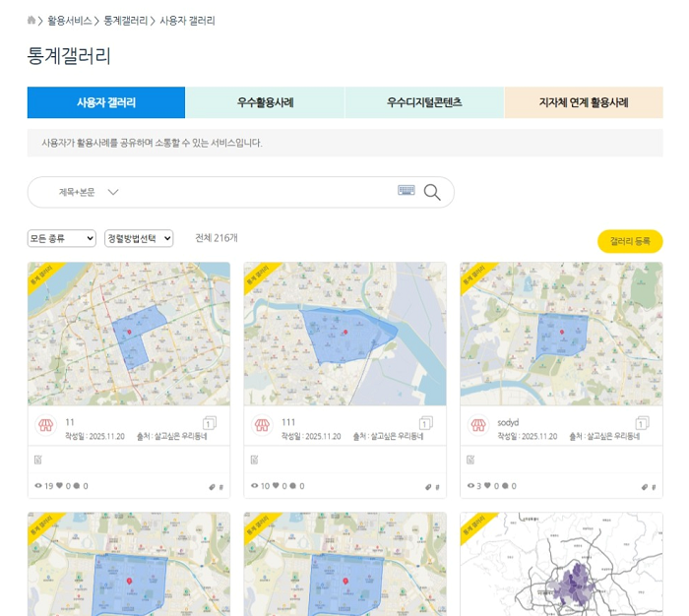Screen dimensions: 689x616
Task: Click the tag icon on card 11
Action: coord(212,487)
